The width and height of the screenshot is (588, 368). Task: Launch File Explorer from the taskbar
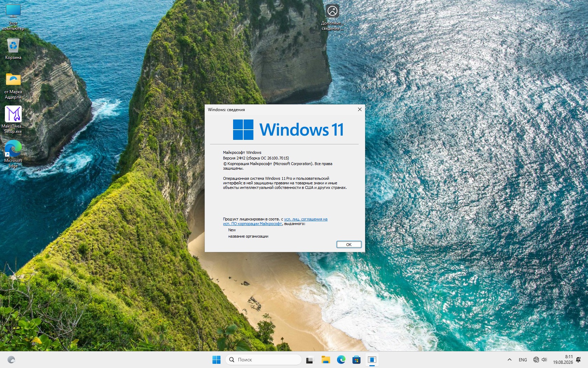coord(326,360)
